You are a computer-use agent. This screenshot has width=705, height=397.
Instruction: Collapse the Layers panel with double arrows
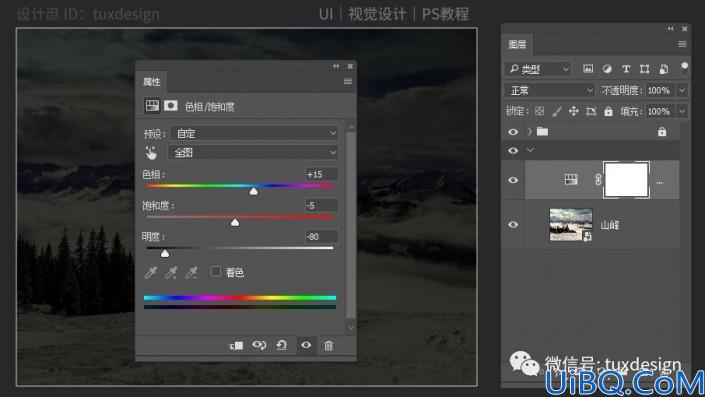tap(670, 29)
